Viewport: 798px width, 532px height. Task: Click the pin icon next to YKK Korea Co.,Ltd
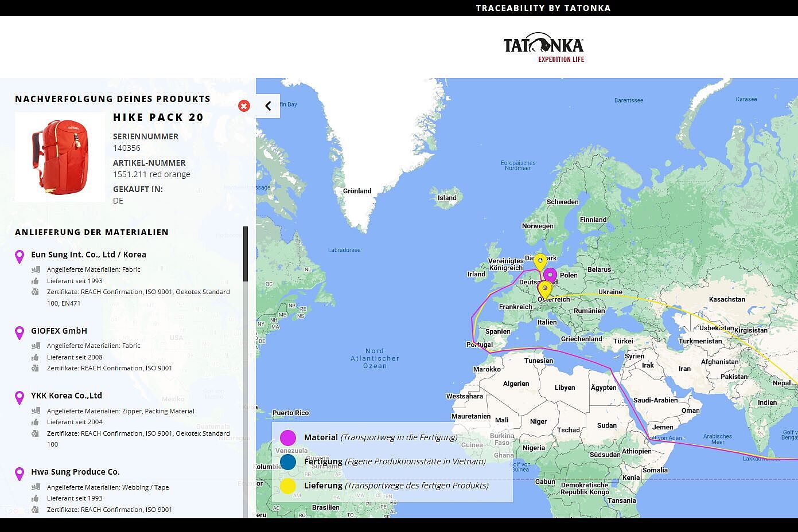(x=20, y=397)
